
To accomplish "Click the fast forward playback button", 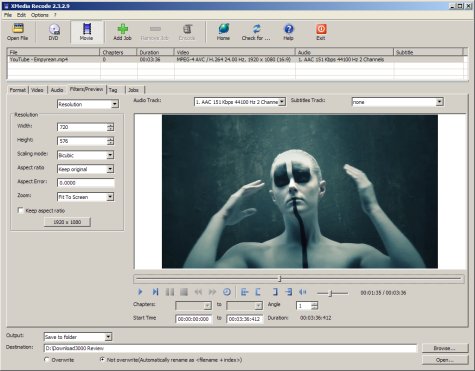I will [212, 292].
